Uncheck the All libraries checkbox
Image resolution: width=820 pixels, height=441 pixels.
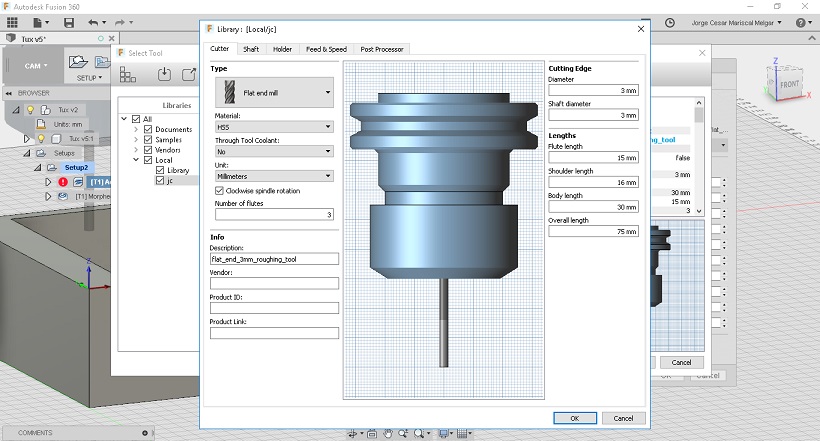[136, 119]
